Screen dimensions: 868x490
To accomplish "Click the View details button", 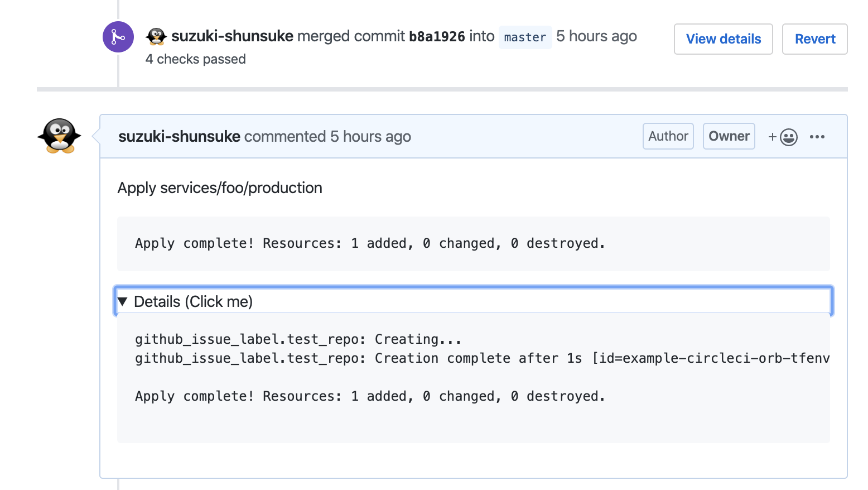I will 723,39.
